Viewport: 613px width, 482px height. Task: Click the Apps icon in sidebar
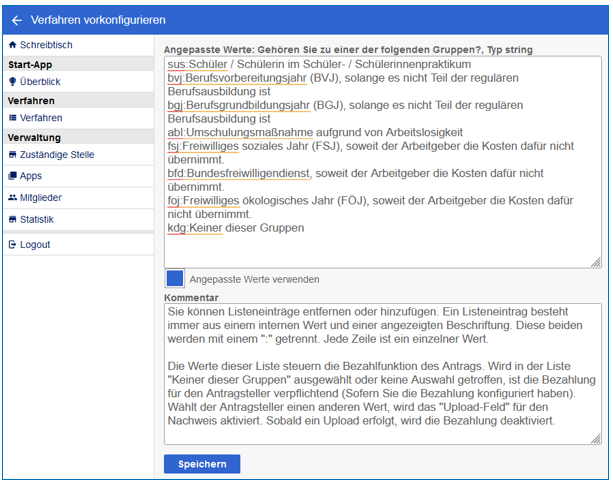[x=12, y=176]
